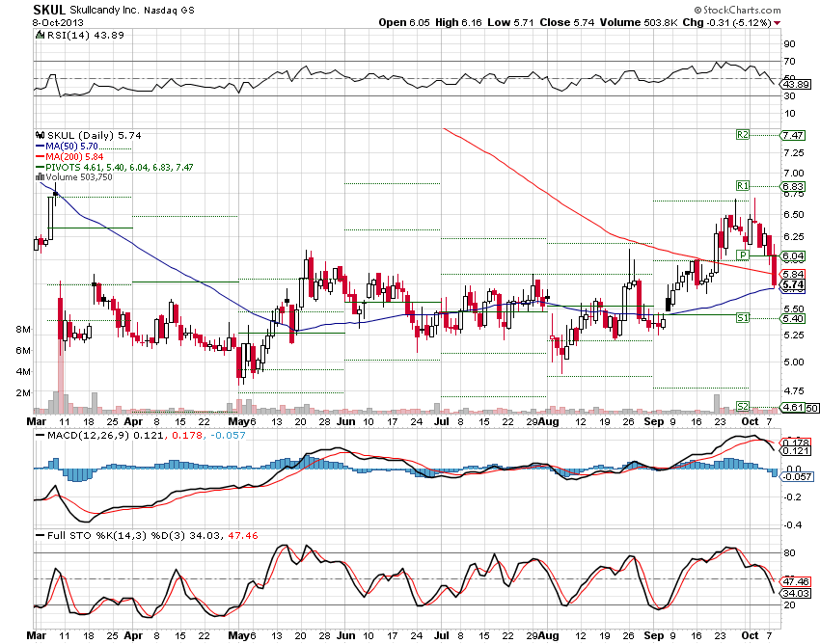Screen dimensions: 820x644
Task: Click the 'PIVOTS 4.61, 5.40, 6.04, 6.83, 7.47' legend
Action: [120, 168]
